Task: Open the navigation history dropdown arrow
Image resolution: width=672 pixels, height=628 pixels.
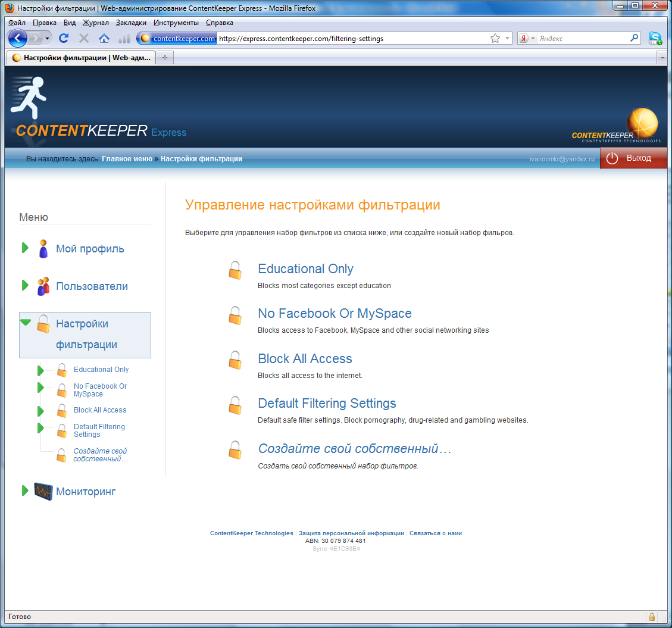Action: coord(47,39)
